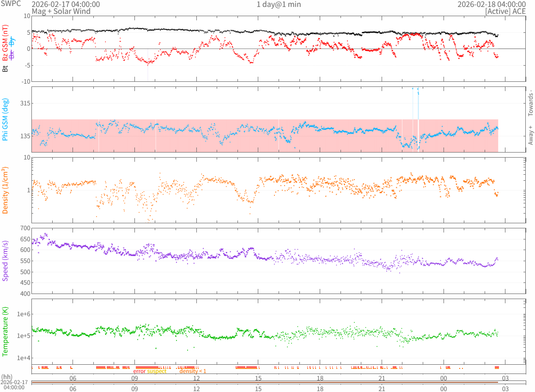Screen dimensions: 535x392
Task: Toggle the black Bt series label
Action: tap(6, 68)
